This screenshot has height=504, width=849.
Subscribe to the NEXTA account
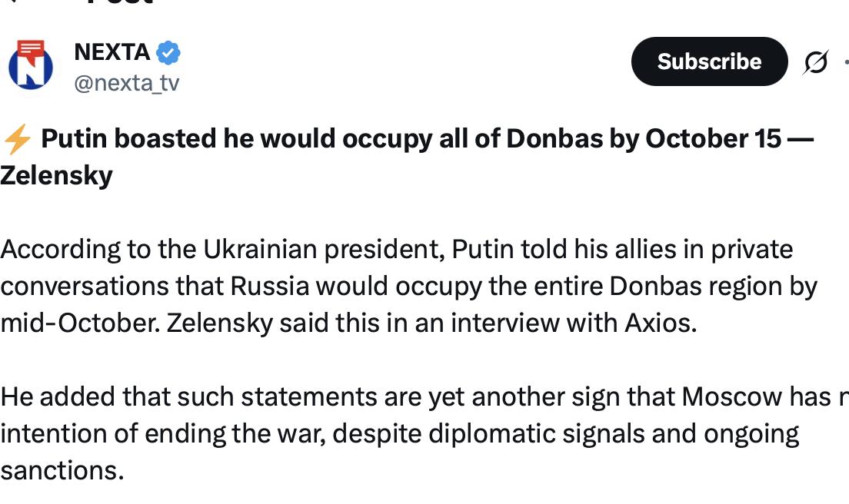pos(709,61)
